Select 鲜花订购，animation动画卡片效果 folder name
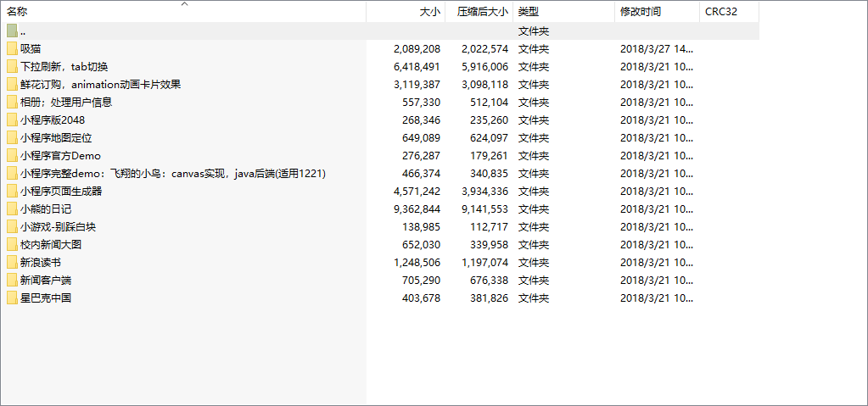 point(101,85)
